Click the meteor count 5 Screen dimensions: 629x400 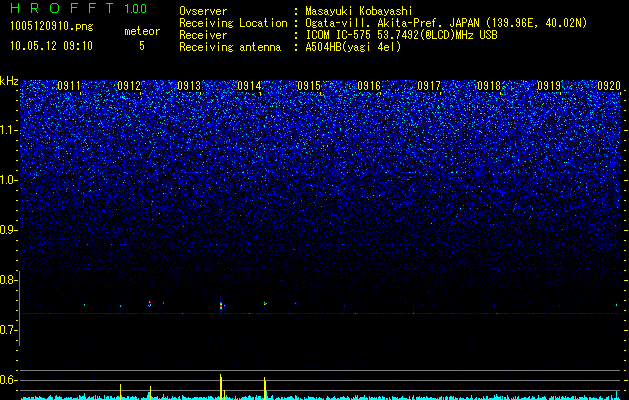tap(142, 46)
